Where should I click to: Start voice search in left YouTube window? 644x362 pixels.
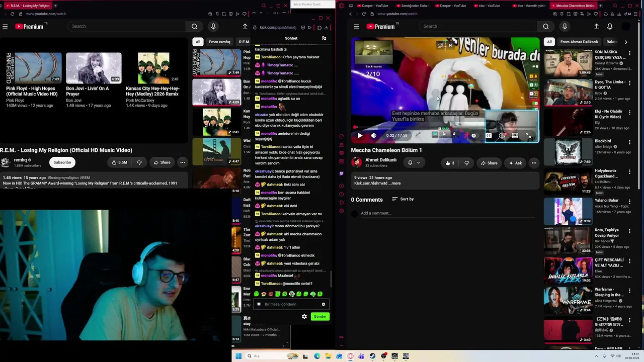pos(213,26)
